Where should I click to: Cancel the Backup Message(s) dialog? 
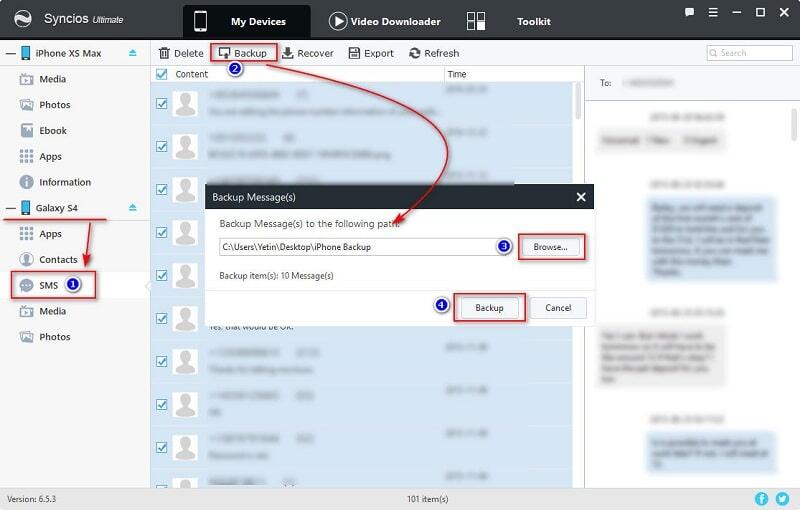(x=558, y=308)
